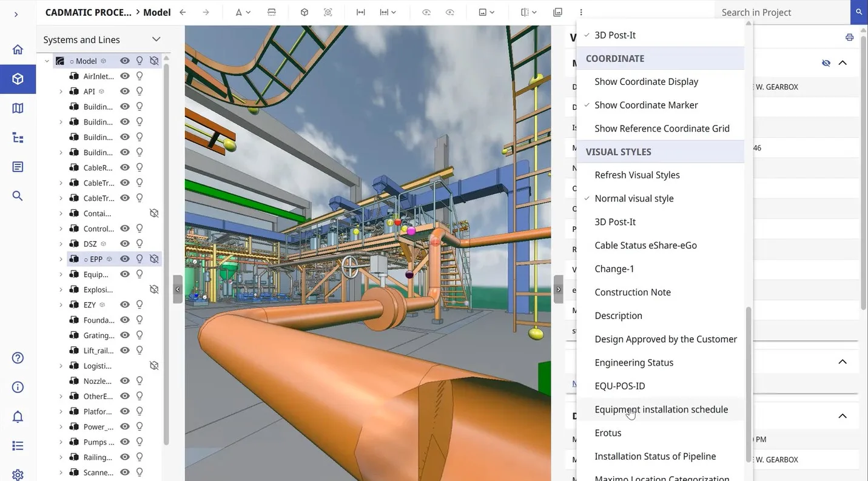Toggle visibility eye for API row
The height and width of the screenshot is (481, 868).
(125, 92)
